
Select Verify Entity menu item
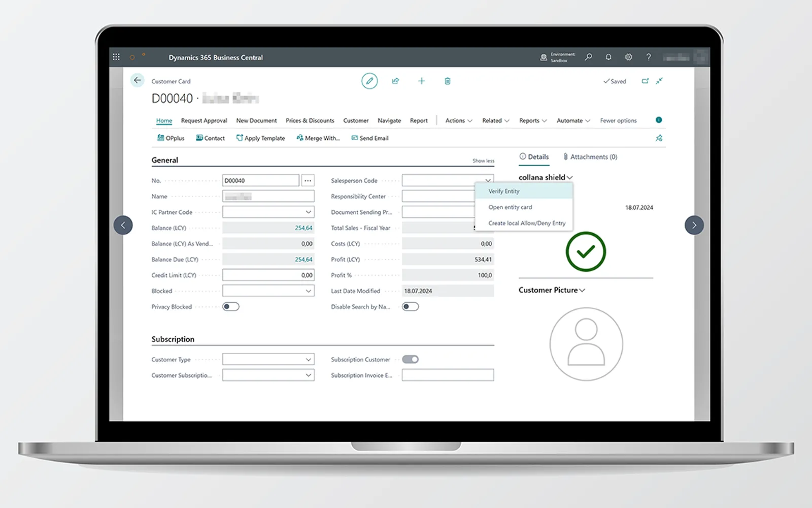(x=524, y=191)
